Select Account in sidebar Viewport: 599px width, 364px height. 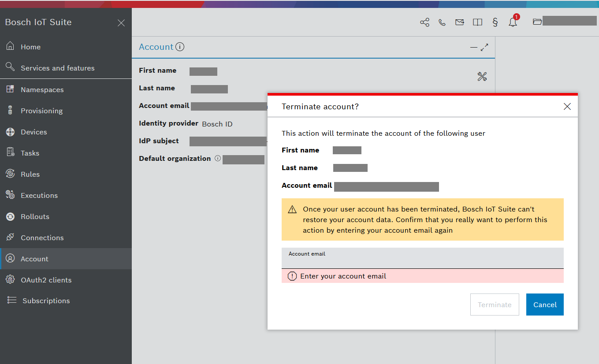pos(66,259)
